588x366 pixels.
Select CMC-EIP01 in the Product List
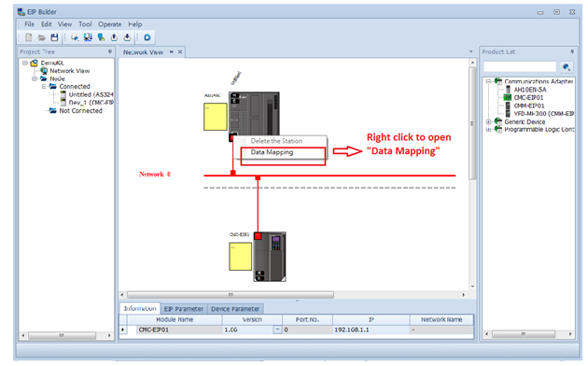(528, 97)
